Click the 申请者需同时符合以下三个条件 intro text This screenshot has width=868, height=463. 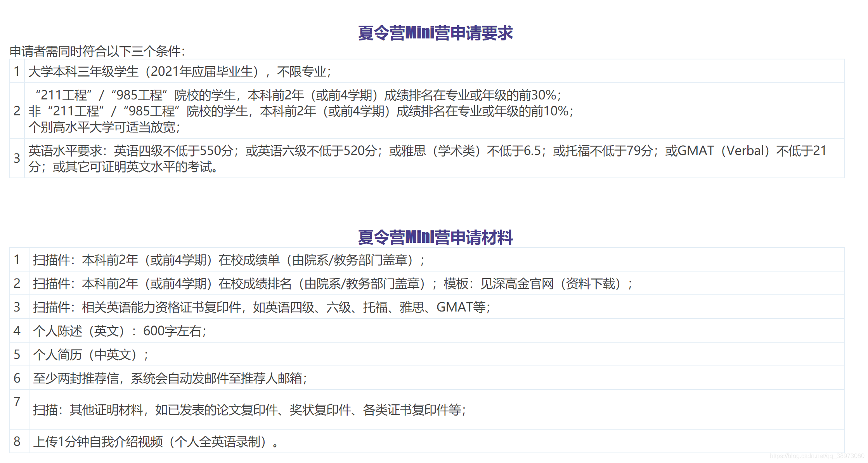coord(97,51)
